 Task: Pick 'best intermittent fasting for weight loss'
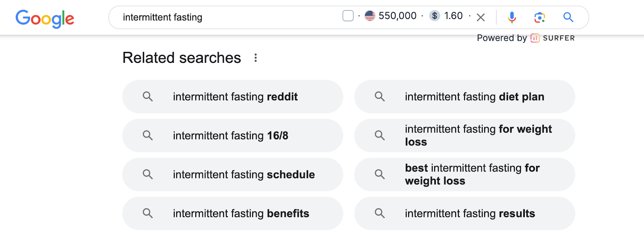point(472,175)
